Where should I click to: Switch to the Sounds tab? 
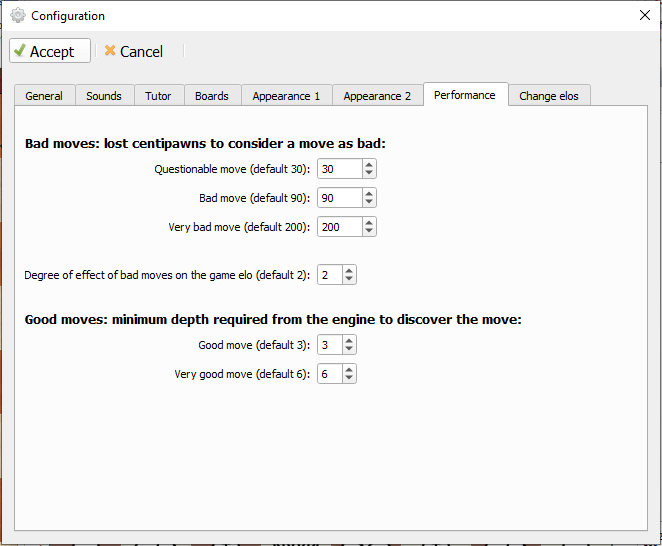click(104, 96)
